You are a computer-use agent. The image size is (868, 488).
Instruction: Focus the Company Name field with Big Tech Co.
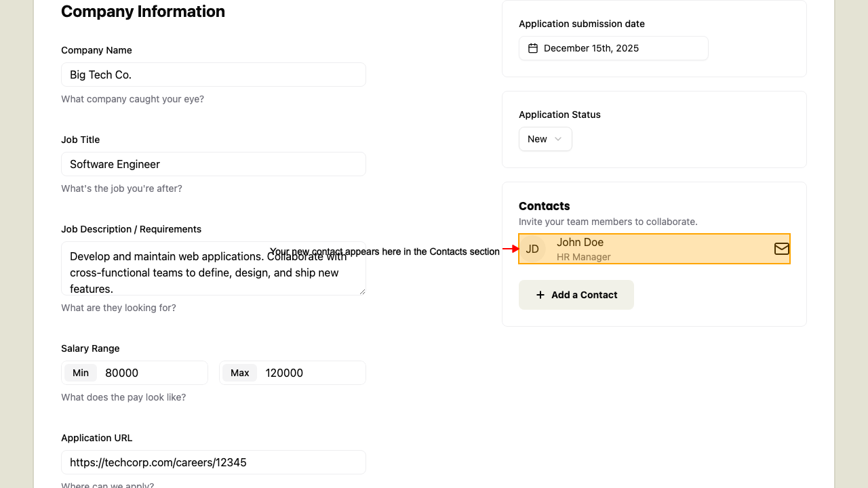[213, 75]
